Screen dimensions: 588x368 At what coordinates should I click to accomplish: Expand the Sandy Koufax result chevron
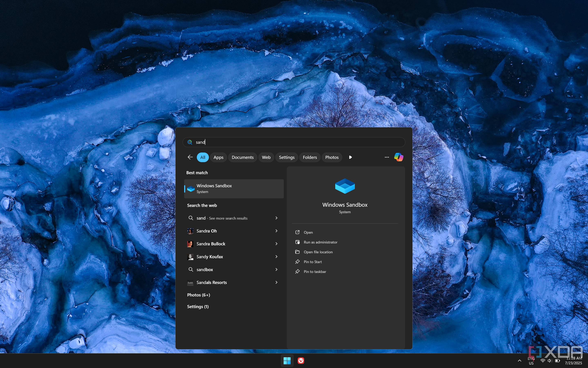[x=276, y=257]
